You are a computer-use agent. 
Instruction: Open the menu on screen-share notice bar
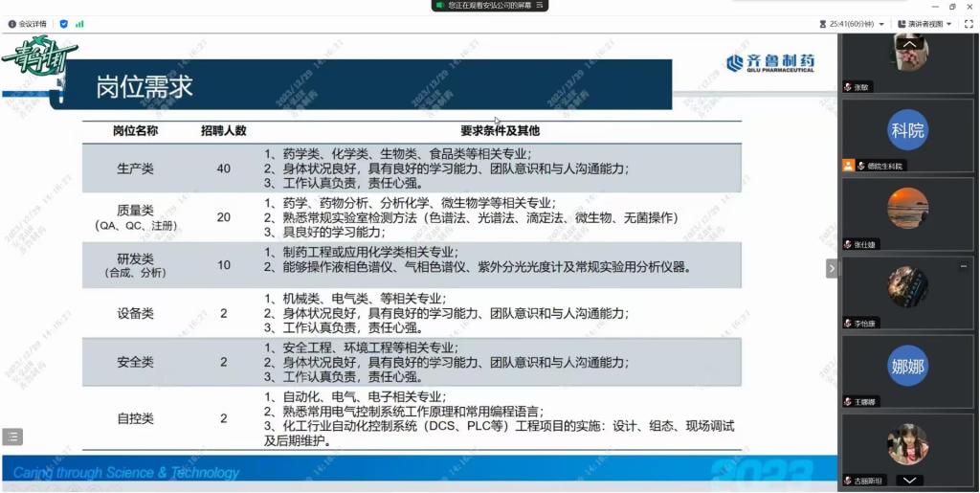(540, 5)
